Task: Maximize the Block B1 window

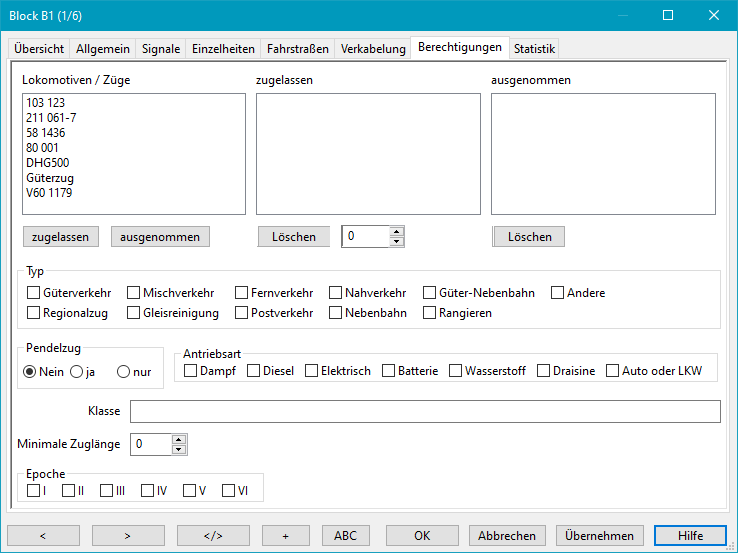Action: pos(668,15)
